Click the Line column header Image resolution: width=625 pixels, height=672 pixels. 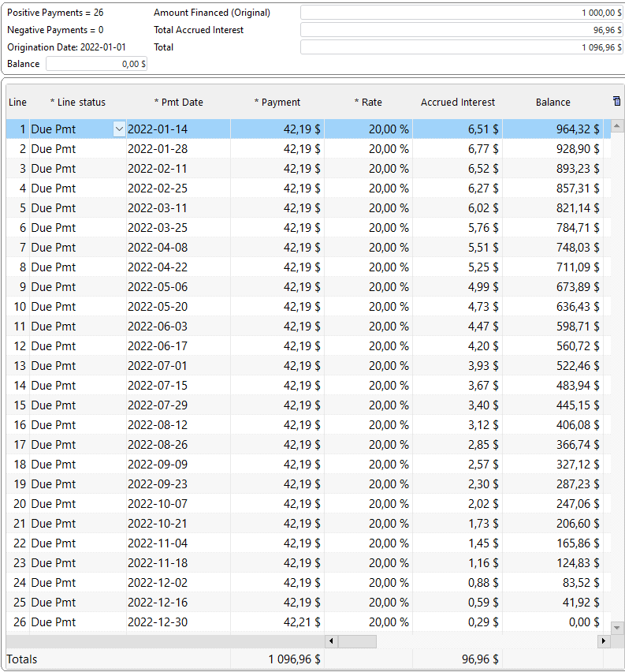click(x=17, y=102)
